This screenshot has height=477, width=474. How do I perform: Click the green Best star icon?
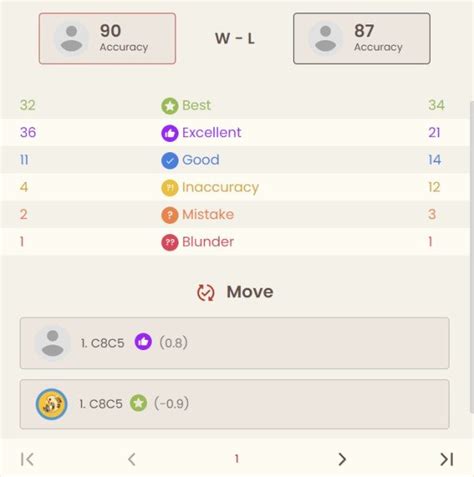pyautogui.click(x=170, y=106)
